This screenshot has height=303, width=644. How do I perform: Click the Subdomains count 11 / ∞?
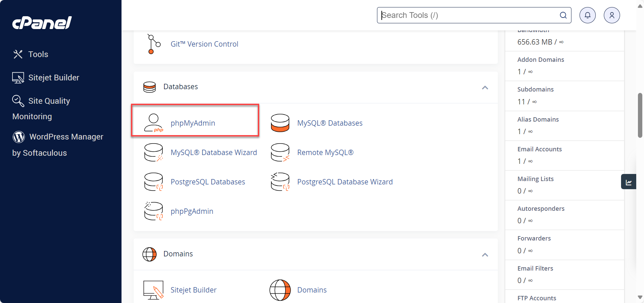pyautogui.click(x=527, y=102)
